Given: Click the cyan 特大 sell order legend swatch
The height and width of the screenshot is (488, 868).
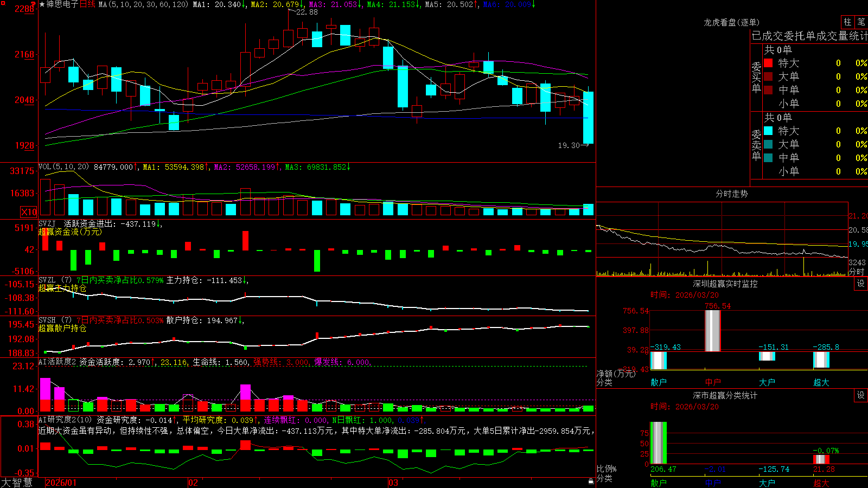Looking at the screenshot, I should pyautogui.click(x=768, y=131).
